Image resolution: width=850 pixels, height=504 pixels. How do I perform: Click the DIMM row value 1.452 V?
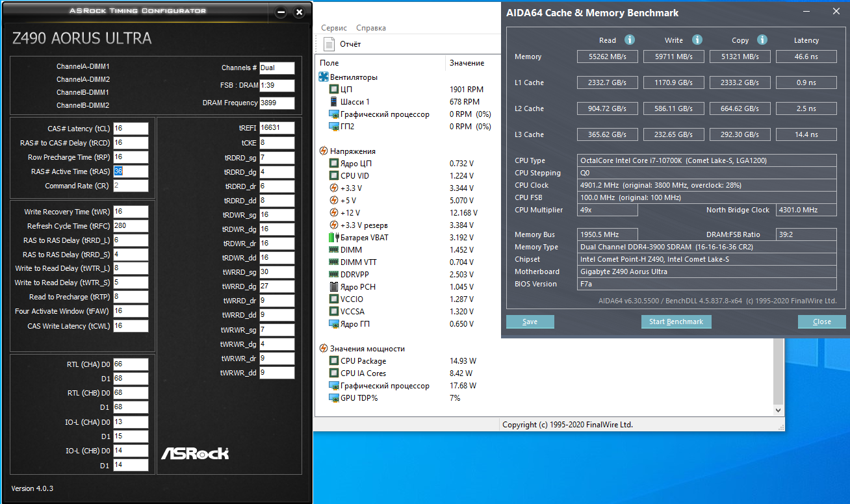point(461,249)
